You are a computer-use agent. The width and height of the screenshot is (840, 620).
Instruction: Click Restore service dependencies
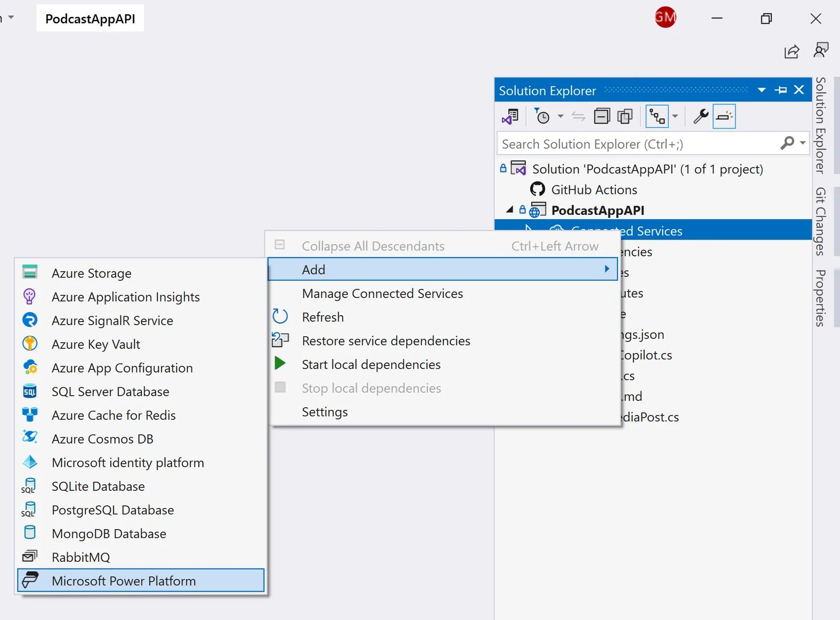[443, 340]
